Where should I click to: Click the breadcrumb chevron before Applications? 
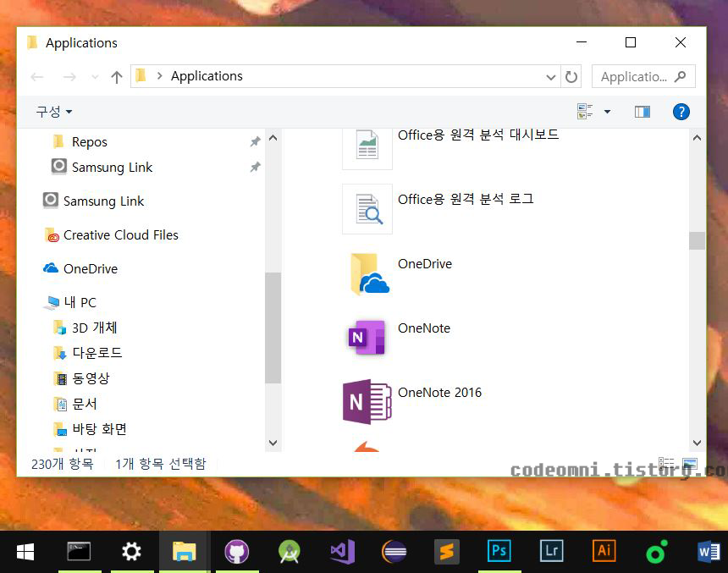(160, 75)
